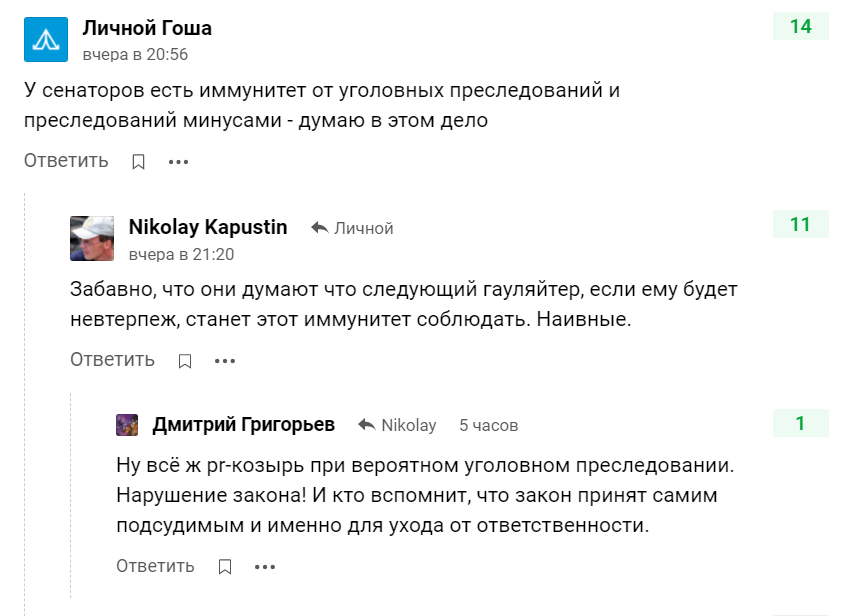Bookmark Личной Гоша's comment
The image size is (845, 616).
[139, 162]
